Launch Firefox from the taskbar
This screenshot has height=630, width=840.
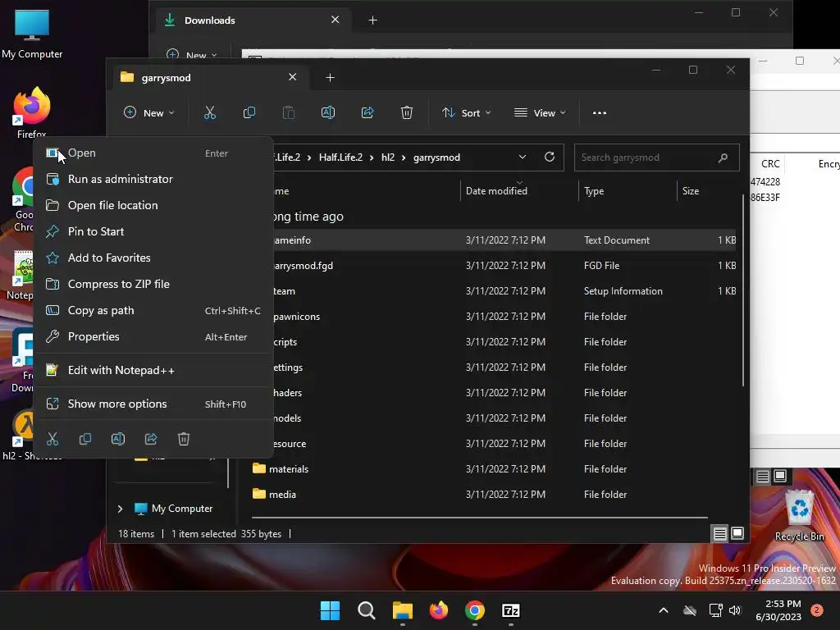pos(439,610)
